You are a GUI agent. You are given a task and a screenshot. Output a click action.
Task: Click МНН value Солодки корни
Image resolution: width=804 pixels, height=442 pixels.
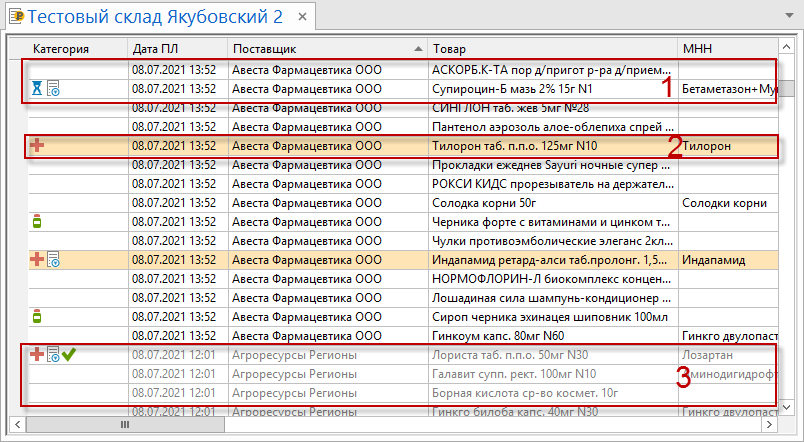point(724,203)
